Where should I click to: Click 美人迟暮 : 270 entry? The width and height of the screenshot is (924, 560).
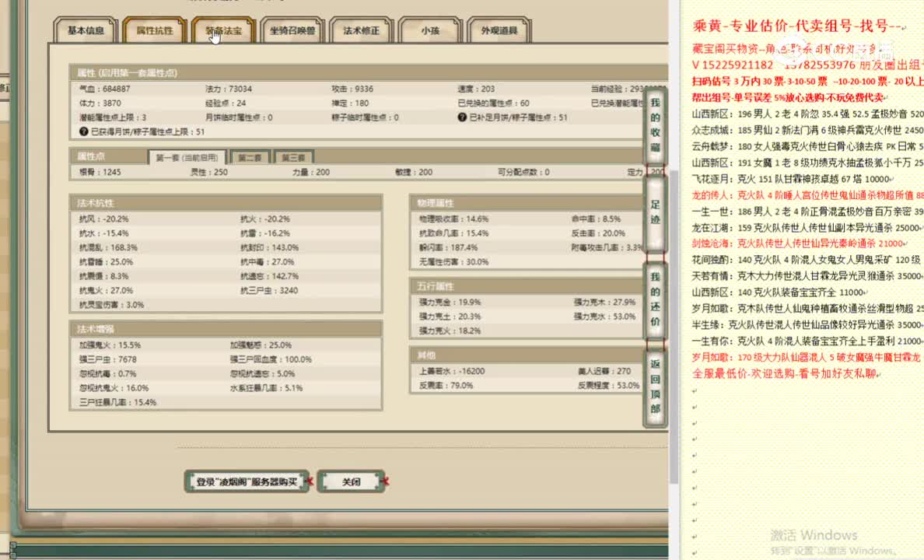click(x=604, y=371)
